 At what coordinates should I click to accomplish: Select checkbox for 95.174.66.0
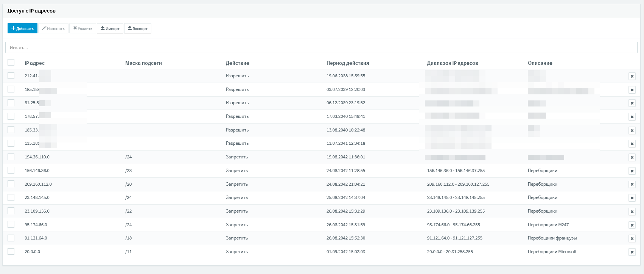point(11,224)
